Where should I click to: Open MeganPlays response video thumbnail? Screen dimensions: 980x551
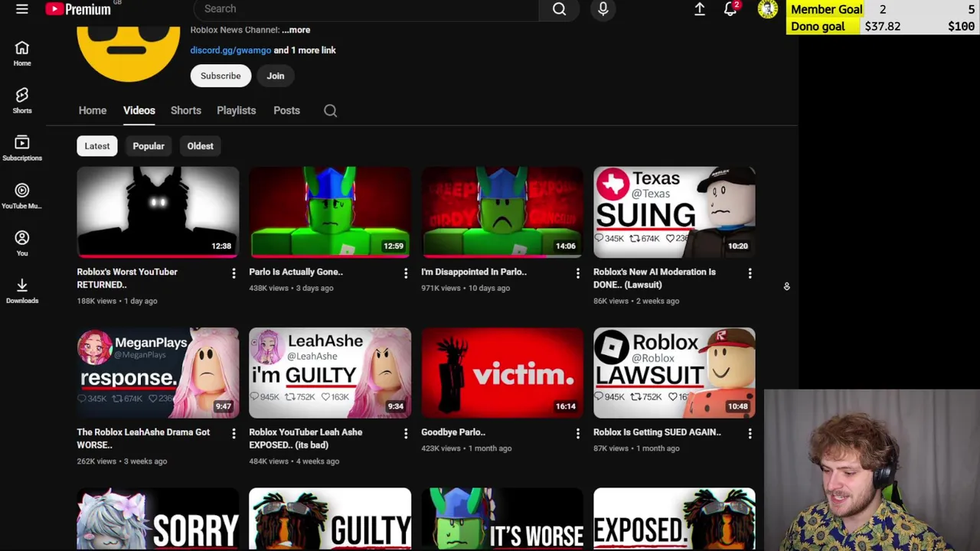158,373
